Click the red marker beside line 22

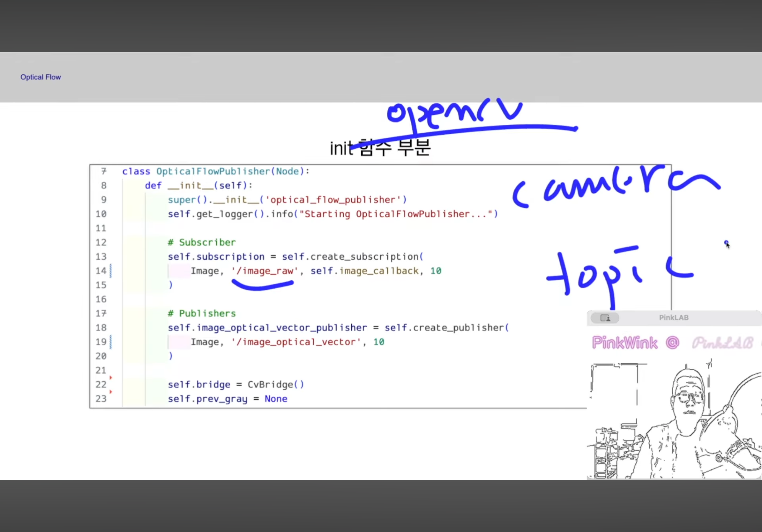pos(111,378)
